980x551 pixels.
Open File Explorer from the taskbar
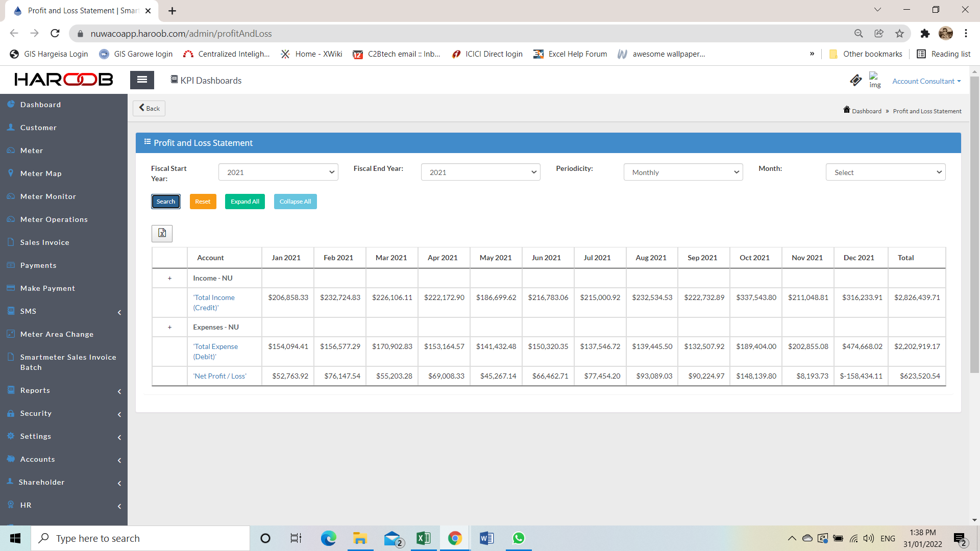pyautogui.click(x=360, y=538)
